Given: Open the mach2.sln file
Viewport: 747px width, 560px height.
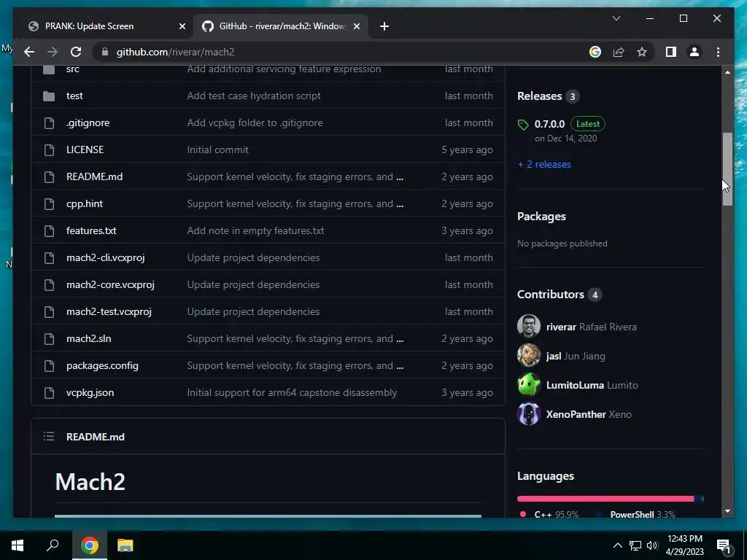Looking at the screenshot, I should point(88,338).
